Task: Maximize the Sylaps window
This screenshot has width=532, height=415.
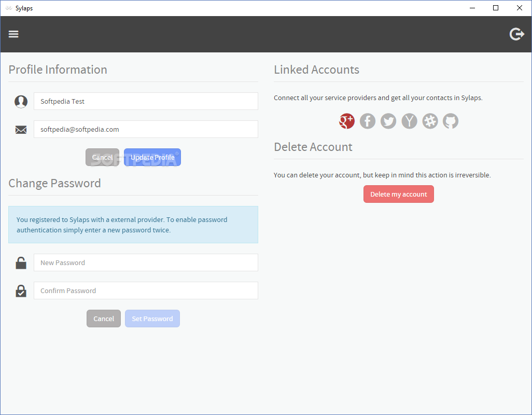Action: click(x=496, y=8)
